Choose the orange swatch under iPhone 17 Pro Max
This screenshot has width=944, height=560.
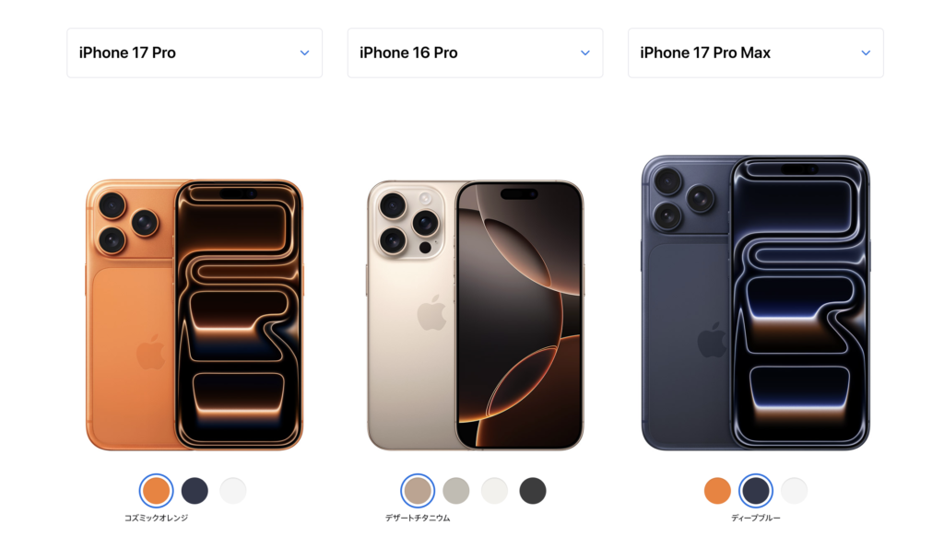point(717,491)
